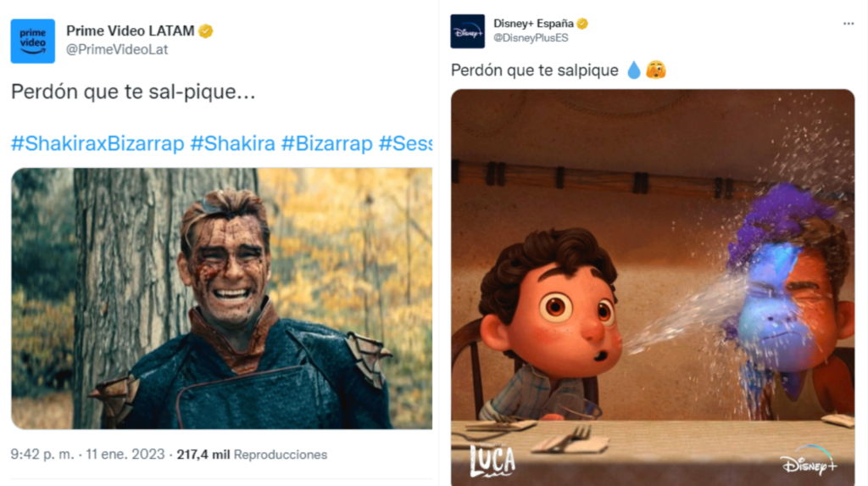The image size is (868, 486).
Task: Open the @DisneyPlusES handle
Action: point(531,37)
